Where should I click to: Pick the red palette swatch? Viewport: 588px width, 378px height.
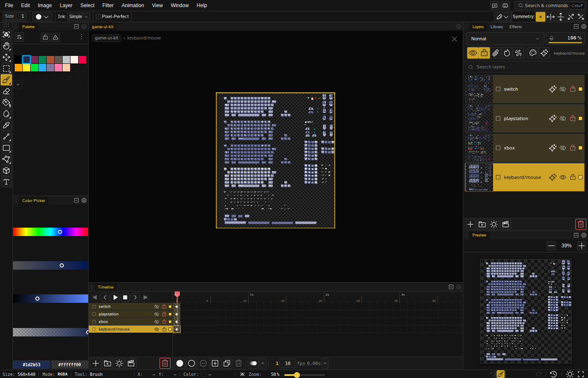click(82, 60)
